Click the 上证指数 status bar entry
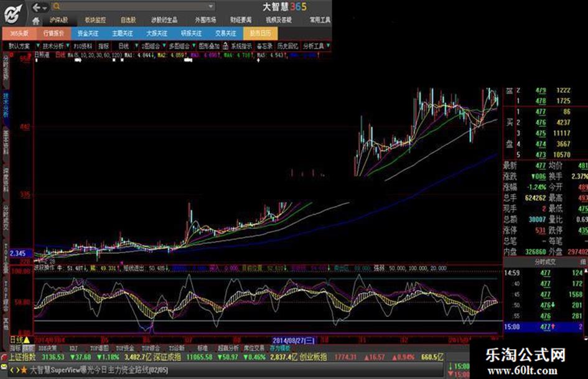 coord(22,357)
